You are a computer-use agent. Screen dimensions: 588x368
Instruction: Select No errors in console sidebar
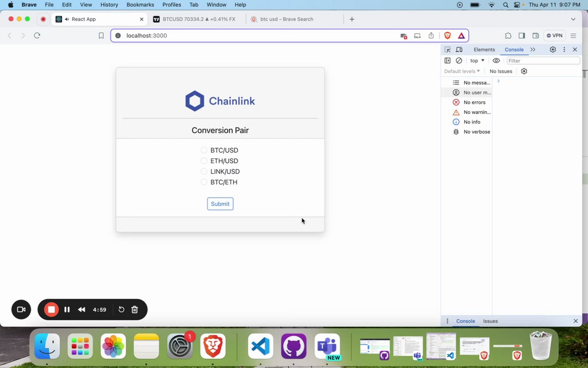(x=466, y=103)
